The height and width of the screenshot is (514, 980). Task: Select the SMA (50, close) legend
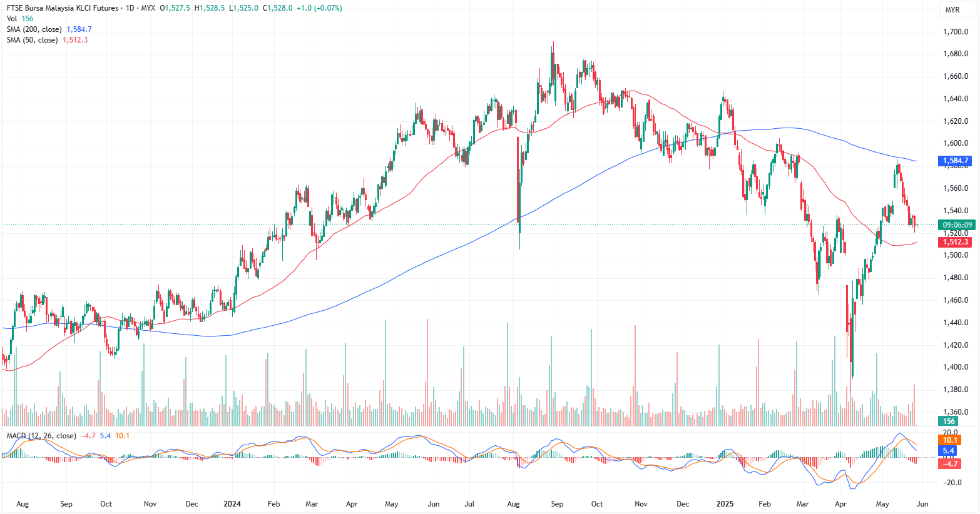point(33,40)
